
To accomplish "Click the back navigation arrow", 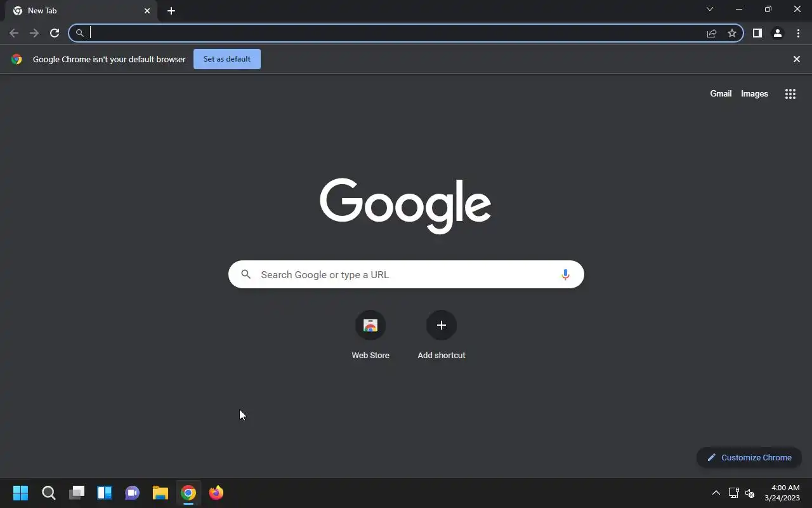I will coord(14,33).
